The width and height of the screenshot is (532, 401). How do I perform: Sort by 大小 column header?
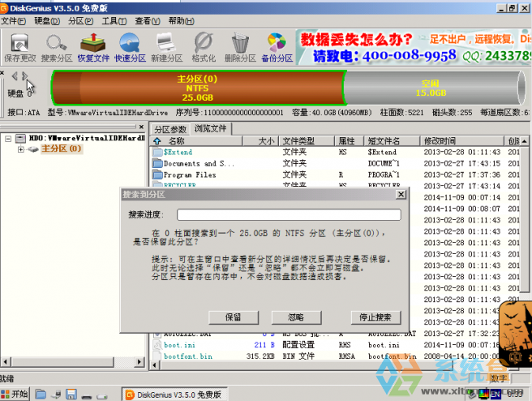click(x=260, y=141)
